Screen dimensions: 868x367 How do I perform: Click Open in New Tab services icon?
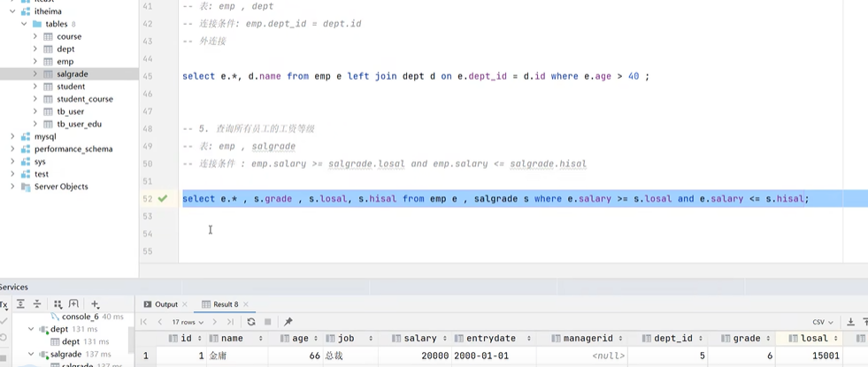click(73, 304)
